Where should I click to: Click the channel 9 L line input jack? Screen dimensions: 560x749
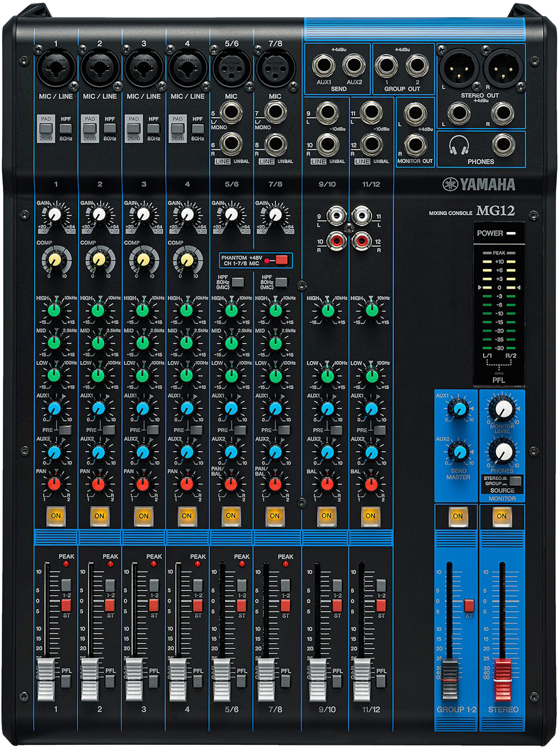pos(327,113)
